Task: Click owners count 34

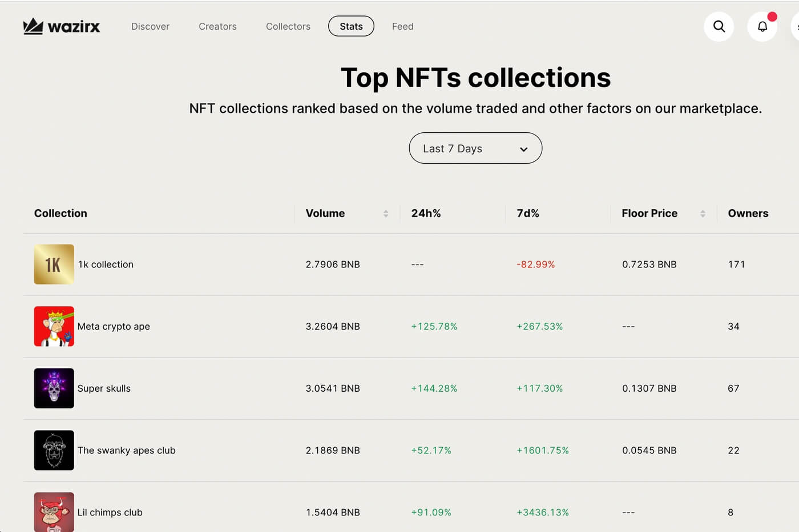Action: pyautogui.click(x=733, y=326)
